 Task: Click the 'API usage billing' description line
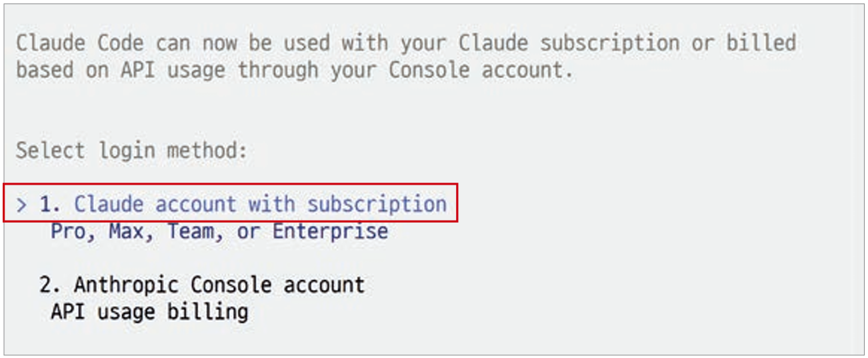tap(149, 311)
